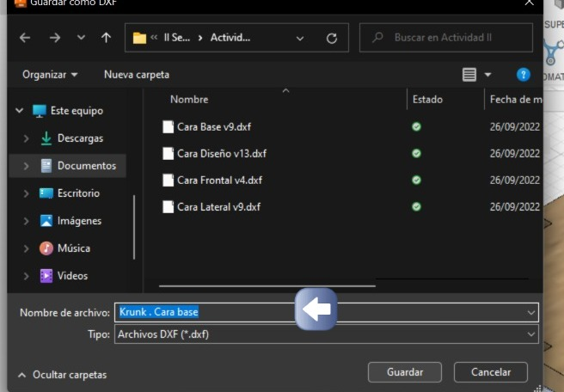Open recent locations chevron dropdown
The image size is (564, 392).
[x=82, y=38]
